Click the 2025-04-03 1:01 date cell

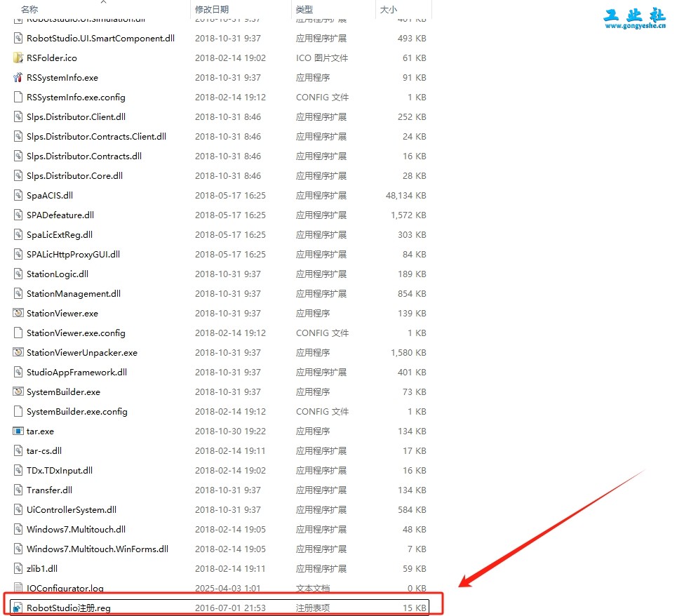pos(227,588)
